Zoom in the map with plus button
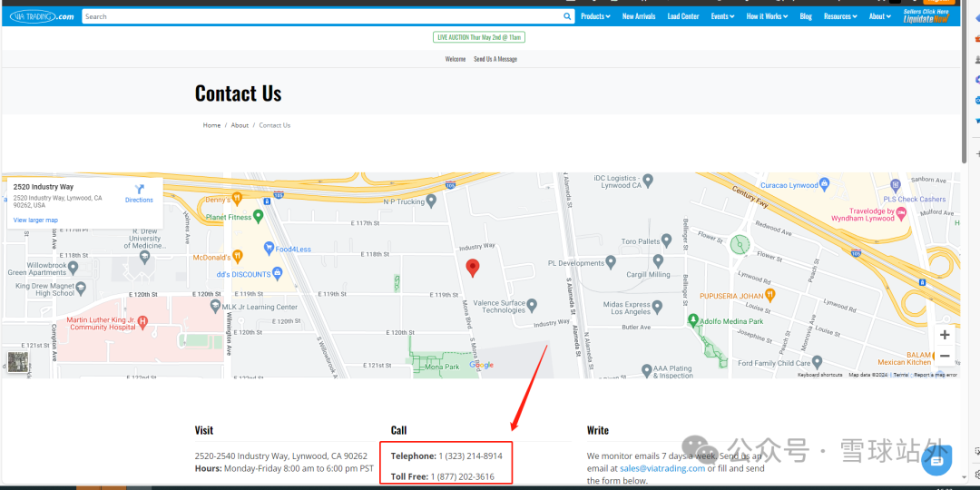This screenshot has height=490, width=980. pos(945,335)
